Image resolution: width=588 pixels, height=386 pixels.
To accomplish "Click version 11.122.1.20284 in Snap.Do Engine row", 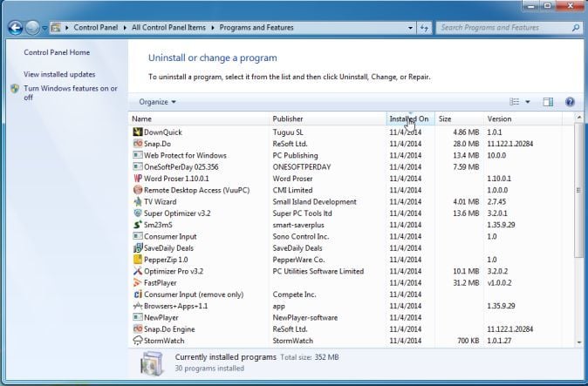I will point(510,329).
